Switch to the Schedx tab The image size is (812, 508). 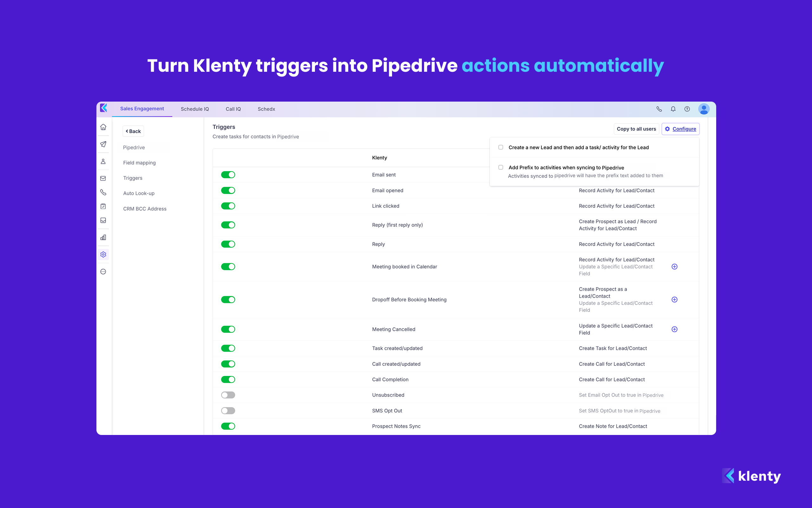tap(266, 109)
